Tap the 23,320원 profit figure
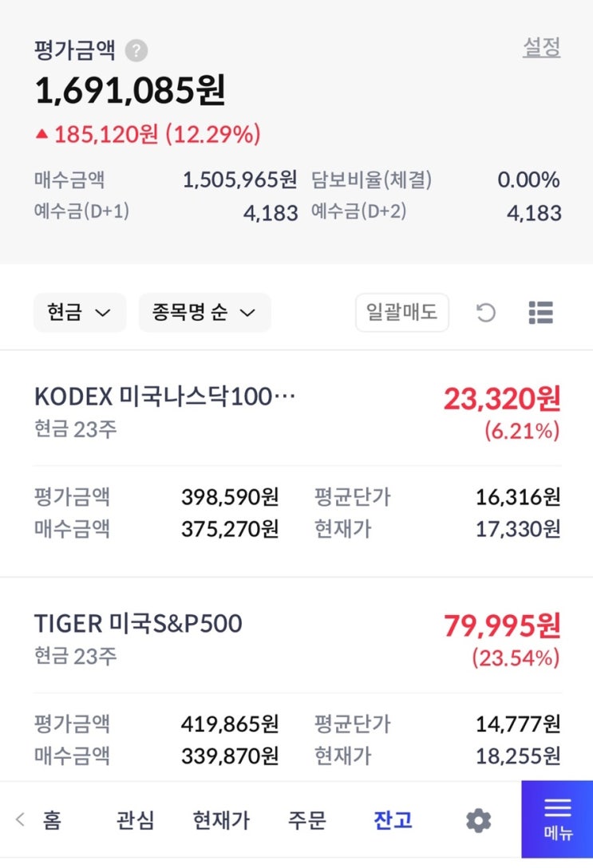The height and width of the screenshot is (868, 593). tap(502, 398)
